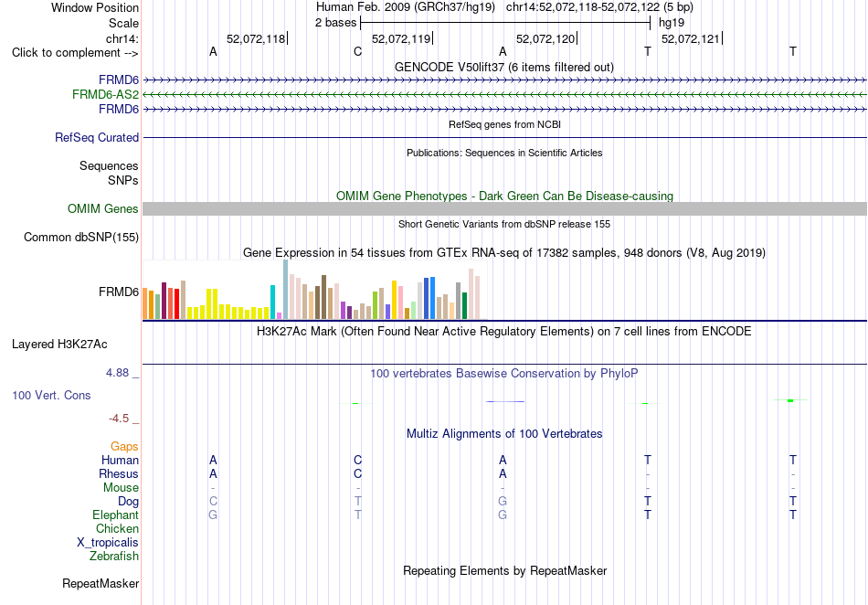Screen dimensions: 868x605
Task: Click the Window Position track label
Action: [95, 7]
